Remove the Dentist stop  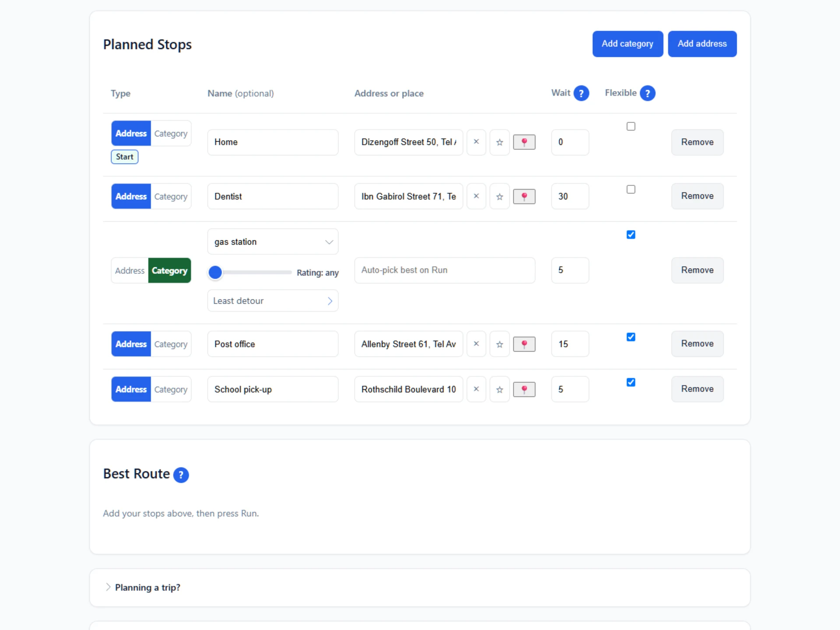coord(697,196)
